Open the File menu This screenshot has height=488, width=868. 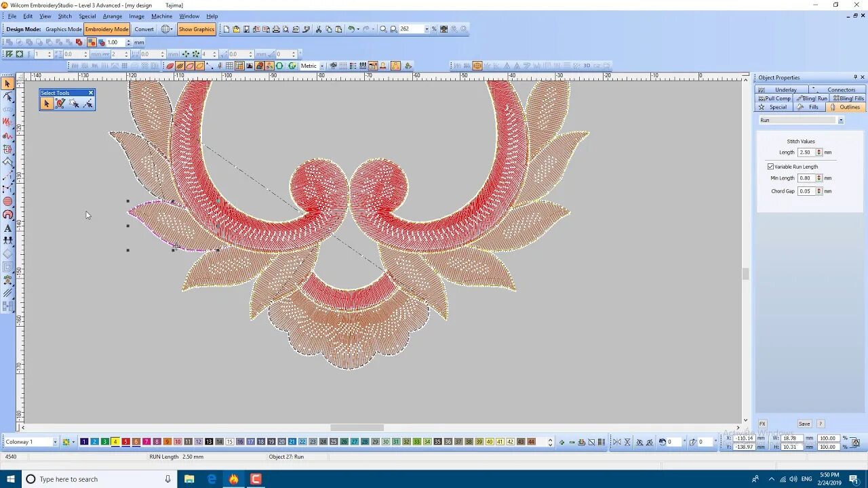[12, 16]
